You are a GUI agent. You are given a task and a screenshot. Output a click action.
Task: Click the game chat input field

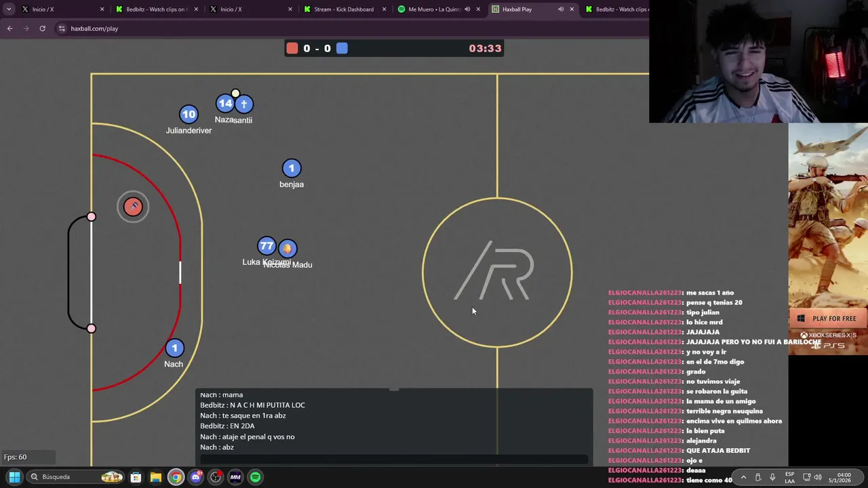click(x=394, y=459)
